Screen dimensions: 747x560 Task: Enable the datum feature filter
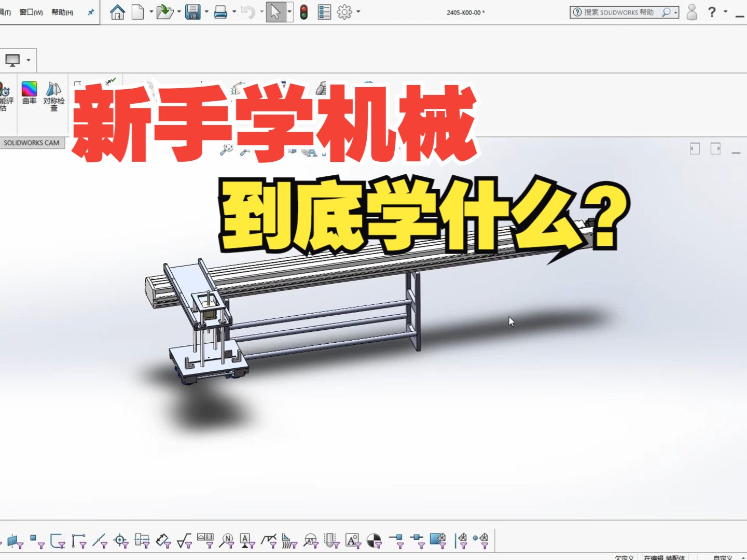pos(247,541)
